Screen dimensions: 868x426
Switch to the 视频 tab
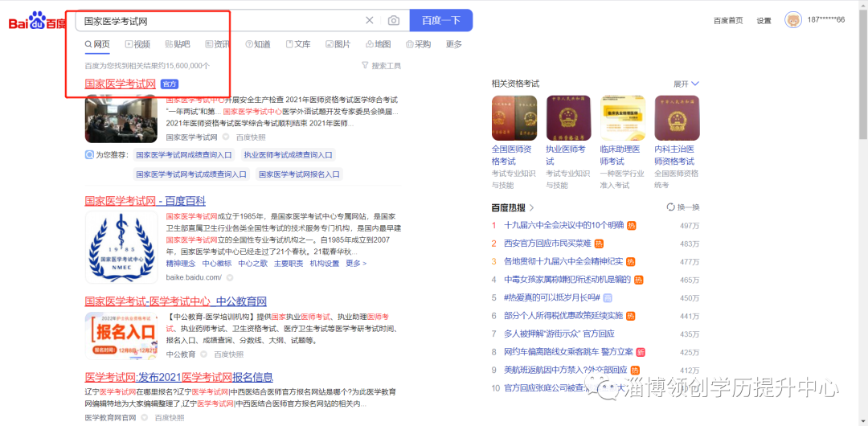tap(137, 44)
